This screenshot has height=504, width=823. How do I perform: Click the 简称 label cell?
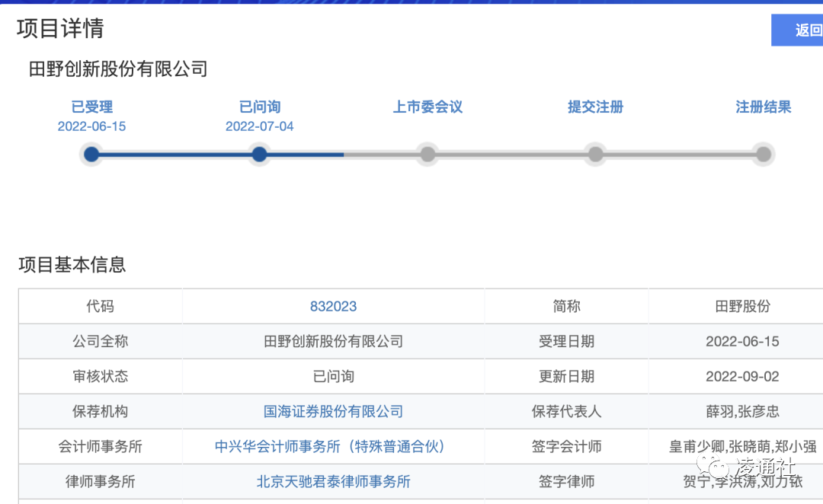click(x=566, y=306)
